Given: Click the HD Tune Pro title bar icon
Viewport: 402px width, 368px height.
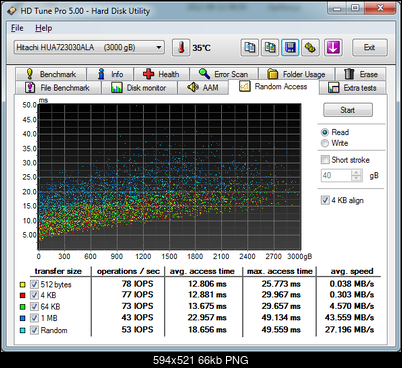Looking at the screenshot, I should click(x=12, y=11).
